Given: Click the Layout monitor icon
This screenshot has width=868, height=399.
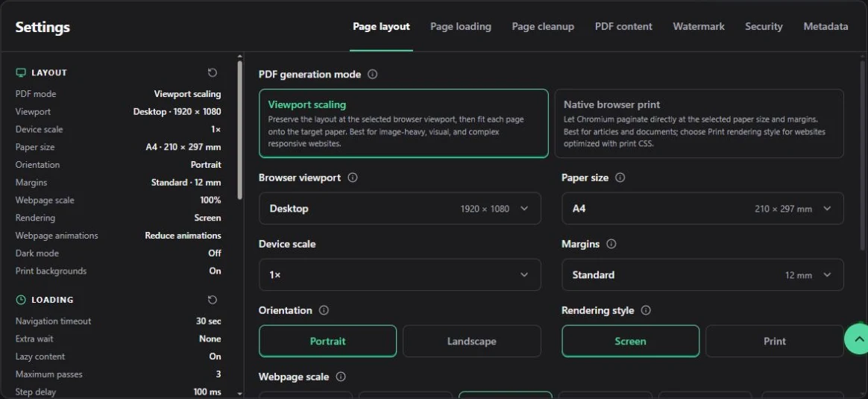Looking at the screenshot, I should [21, 72].
